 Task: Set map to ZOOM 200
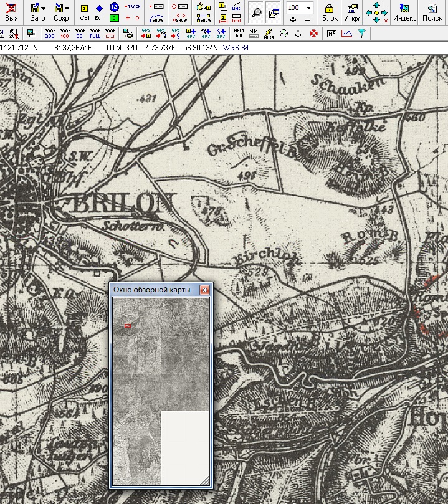pos(50,33)
